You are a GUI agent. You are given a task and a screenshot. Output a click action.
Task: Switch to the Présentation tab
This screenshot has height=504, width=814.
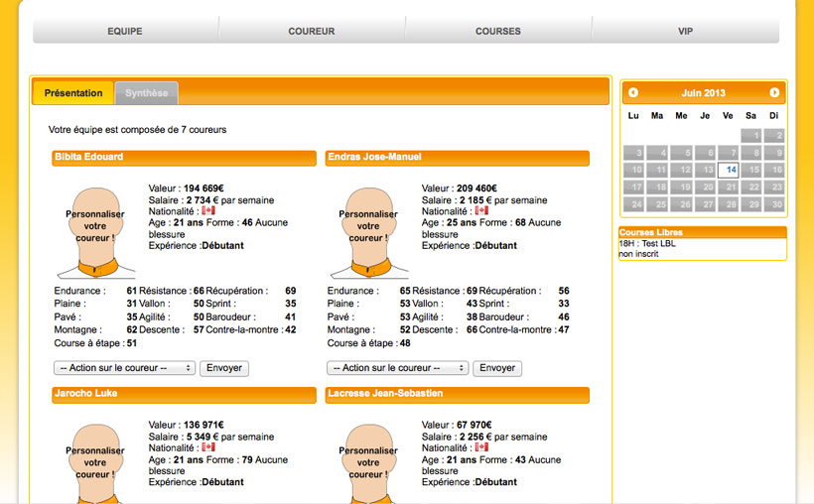(73, 93)
